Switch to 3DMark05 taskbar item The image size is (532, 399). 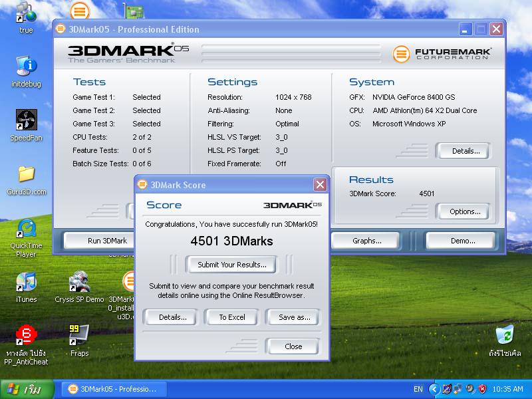click(114, 389)
